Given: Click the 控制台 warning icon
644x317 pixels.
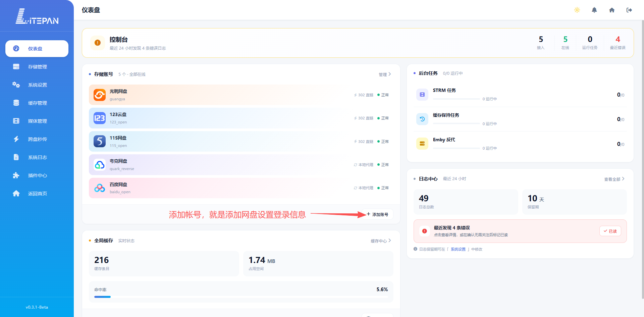Looking at the screenshot, I should coord(98,43).
